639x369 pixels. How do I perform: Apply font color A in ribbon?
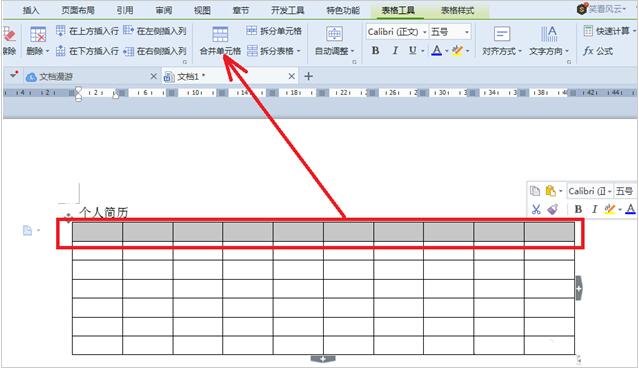click(436, 51)
